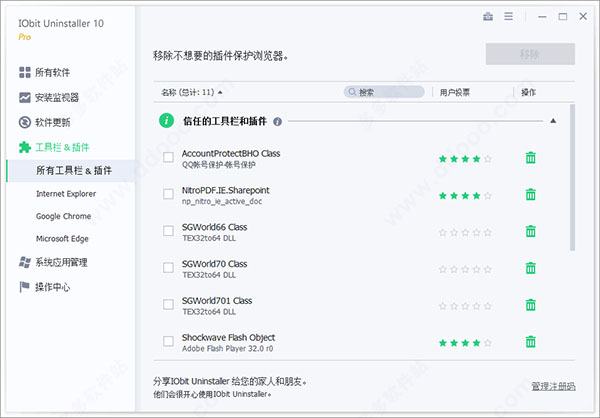Click SGWorld70 Class name text
The height and width of the screenshot is (418, 600).
[214, 264]
